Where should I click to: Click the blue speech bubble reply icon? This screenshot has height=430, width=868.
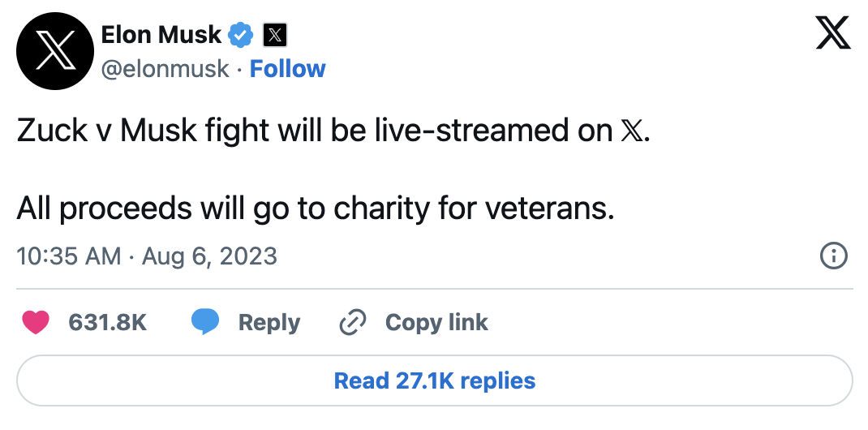204,322
